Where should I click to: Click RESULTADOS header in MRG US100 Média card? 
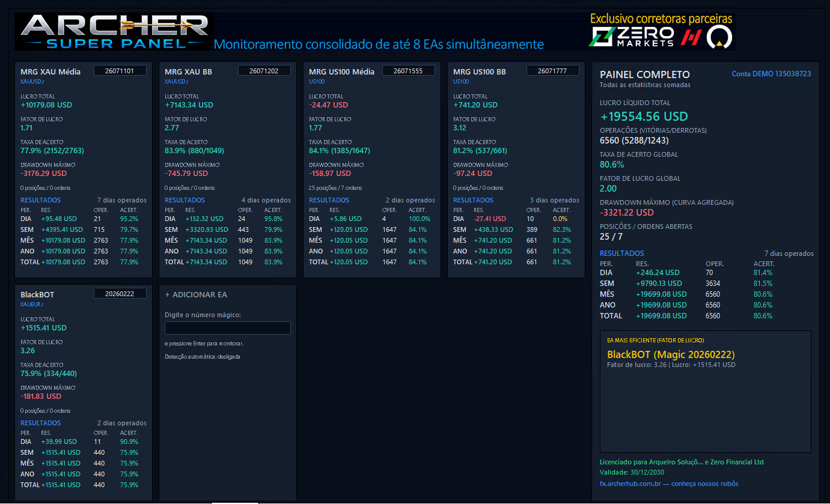click(x=329, y=200)
